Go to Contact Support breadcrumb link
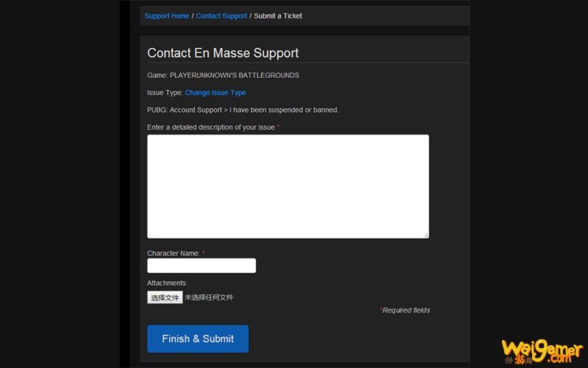This screenshot has height=368, width=588. (x=221, y=15)
